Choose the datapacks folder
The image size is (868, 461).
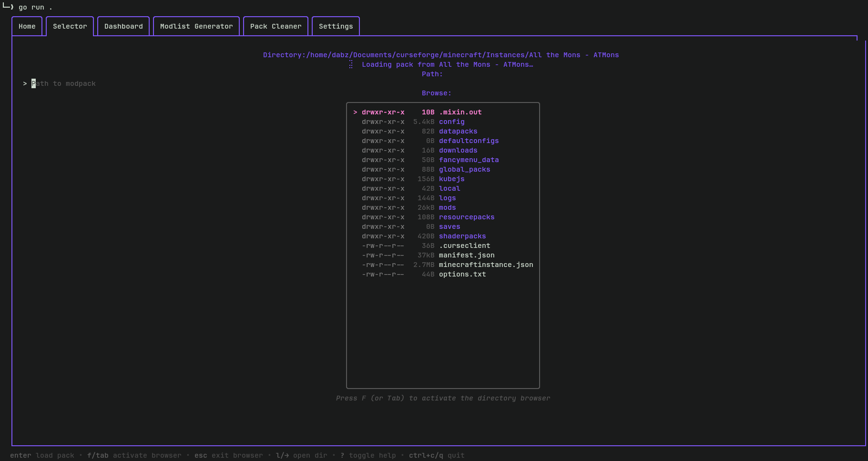[443, 131]
